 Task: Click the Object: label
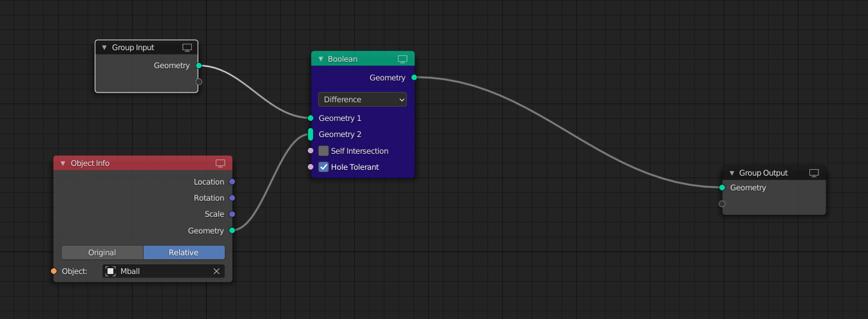75,271
